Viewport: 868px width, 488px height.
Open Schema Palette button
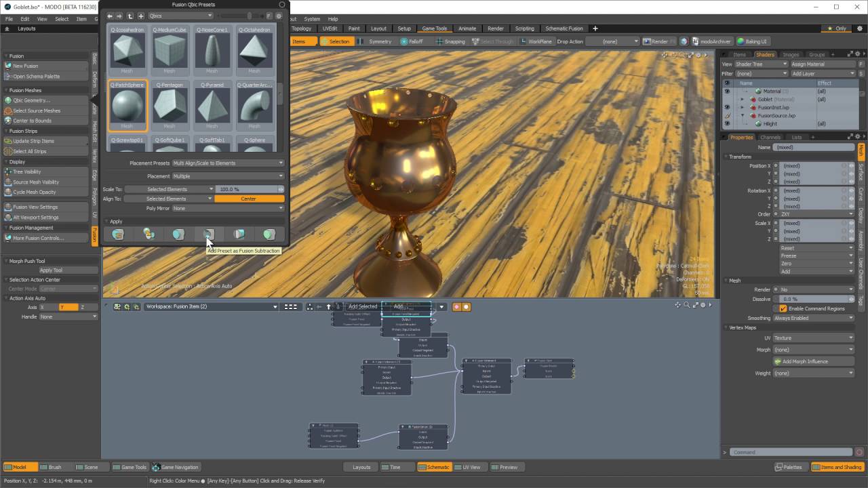[46, 76]
